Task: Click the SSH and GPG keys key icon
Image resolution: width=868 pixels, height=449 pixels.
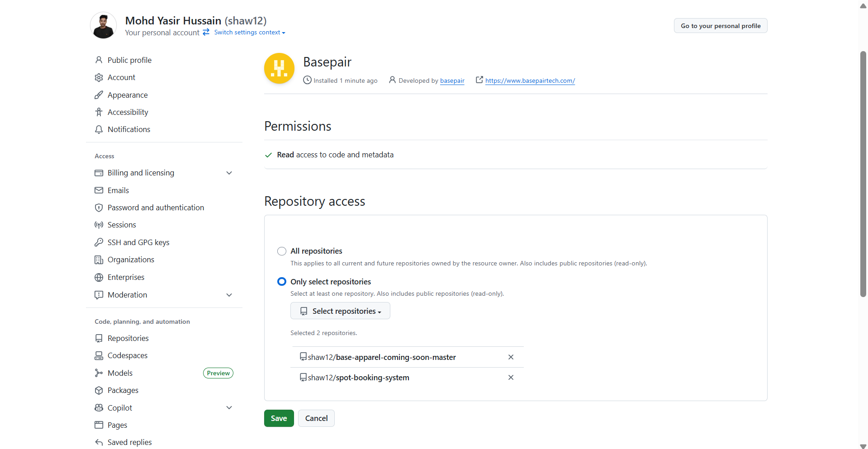Action: tap(99, 242)
